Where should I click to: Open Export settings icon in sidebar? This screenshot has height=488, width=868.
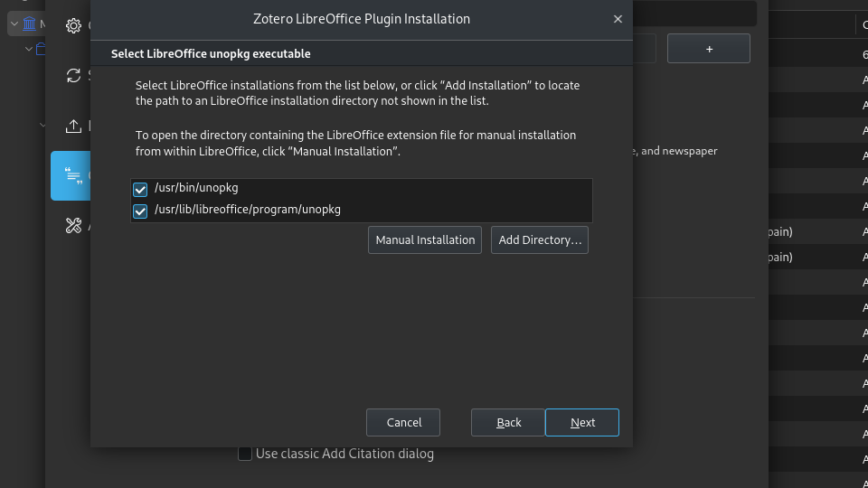(73, 127)
